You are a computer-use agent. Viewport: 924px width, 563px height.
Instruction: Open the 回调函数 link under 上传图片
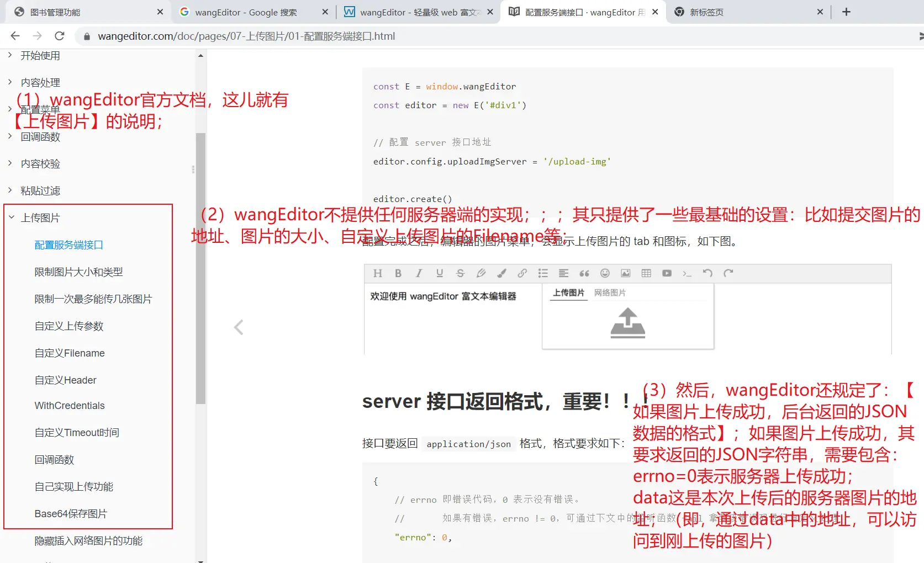tap(54, 459)
